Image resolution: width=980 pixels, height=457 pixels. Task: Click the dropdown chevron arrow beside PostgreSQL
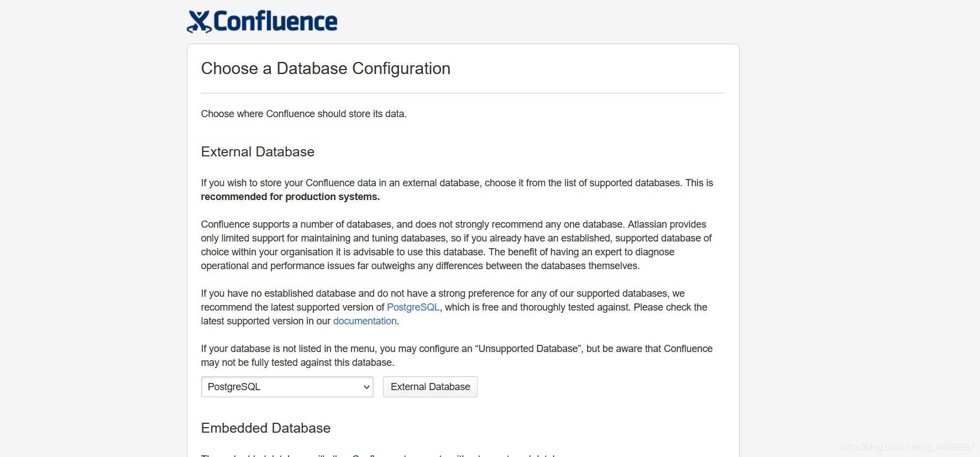tap(366, 387)
